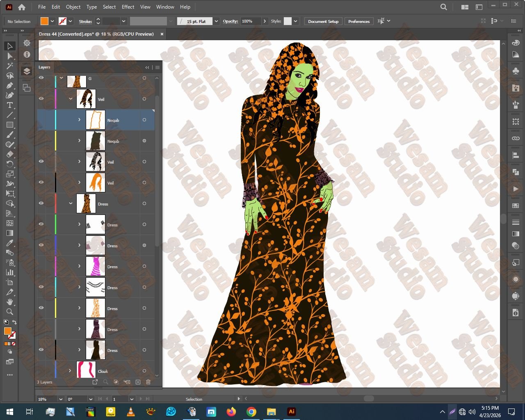This screenshot has height=420, width=525.
Task: Select the Eraser tool
Action: tap(10, 154)
